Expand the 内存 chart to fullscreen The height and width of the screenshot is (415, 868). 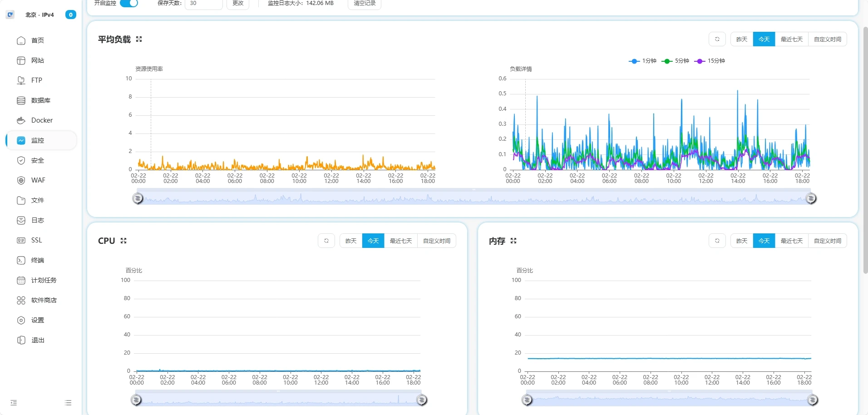[x=513, y=241]
